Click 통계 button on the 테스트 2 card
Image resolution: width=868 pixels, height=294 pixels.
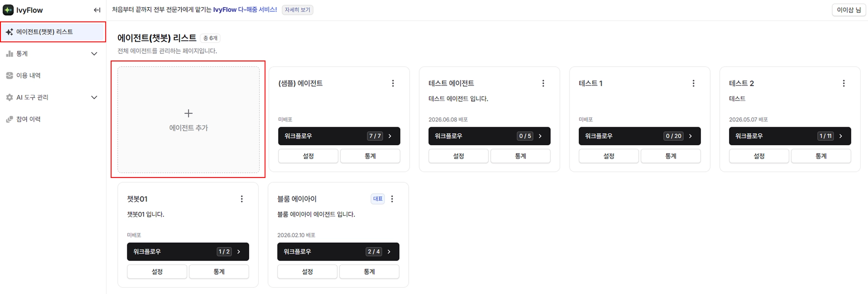(x=821, y=156)
